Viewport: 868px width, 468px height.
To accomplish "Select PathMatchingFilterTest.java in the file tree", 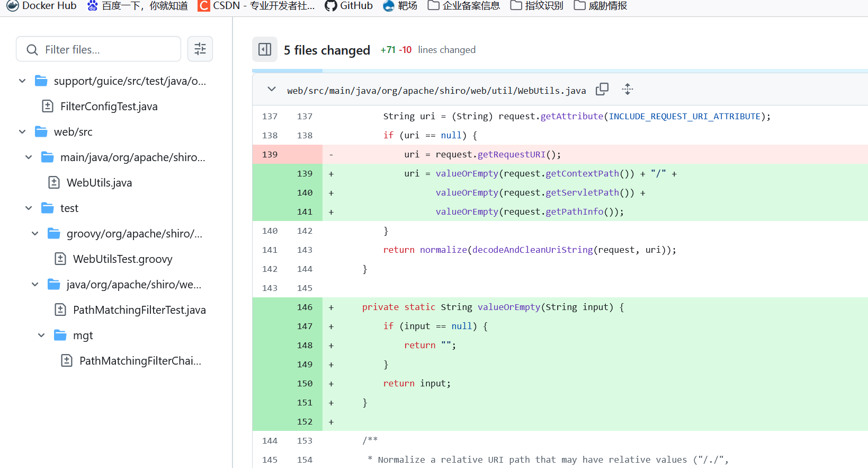I will coord(139,310).
